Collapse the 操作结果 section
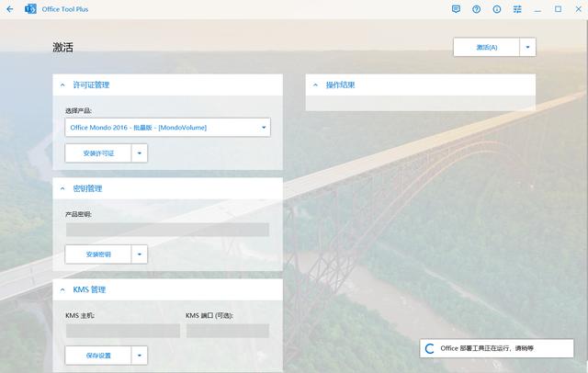 (x=315, y=85)
